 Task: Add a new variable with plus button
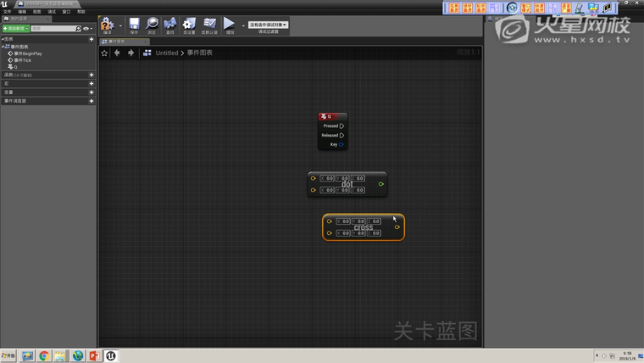pyautogui.click(x=92, y=92)
